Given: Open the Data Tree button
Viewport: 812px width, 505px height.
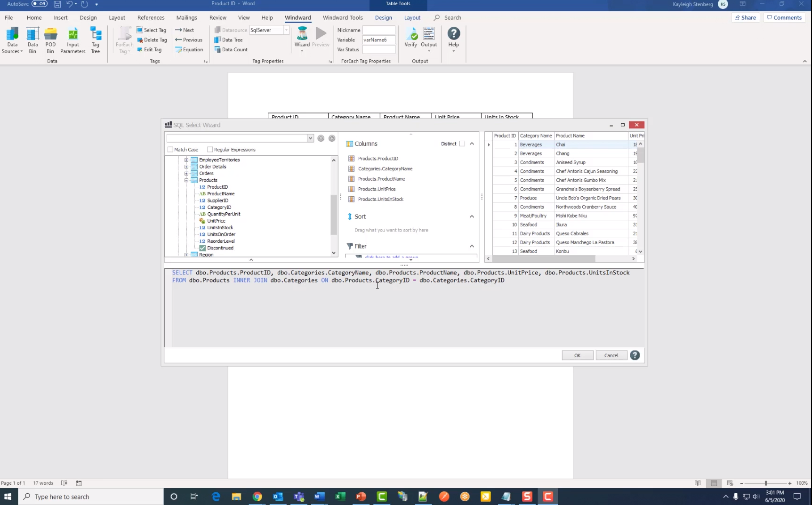Looking at the screenshot, I should tap(228, 40).
